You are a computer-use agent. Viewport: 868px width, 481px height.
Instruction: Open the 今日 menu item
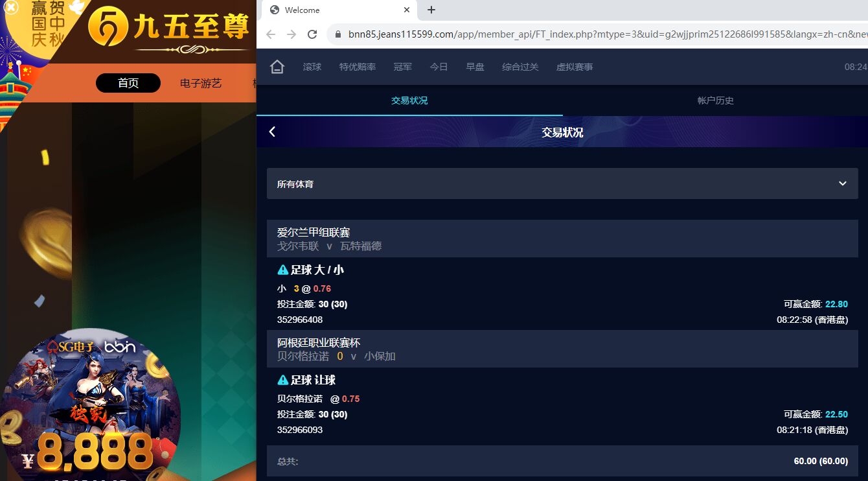point(439,67)
